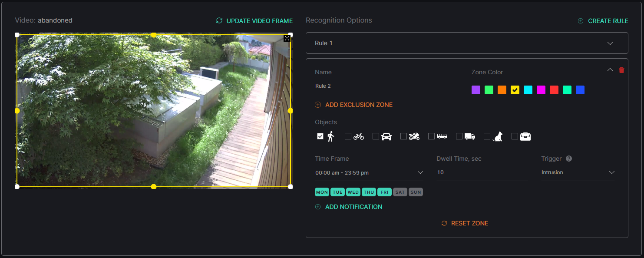Toggle the THU day chip

pos(369,192)
